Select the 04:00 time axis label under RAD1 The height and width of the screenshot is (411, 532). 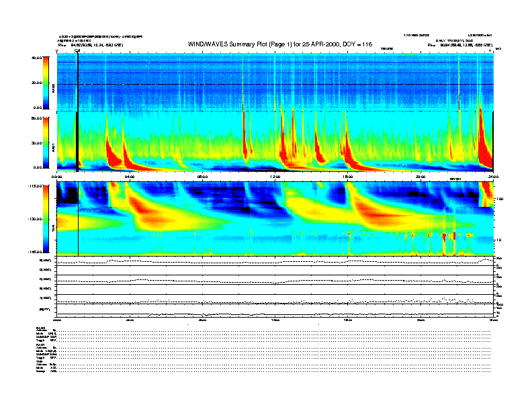coord(130,177)
